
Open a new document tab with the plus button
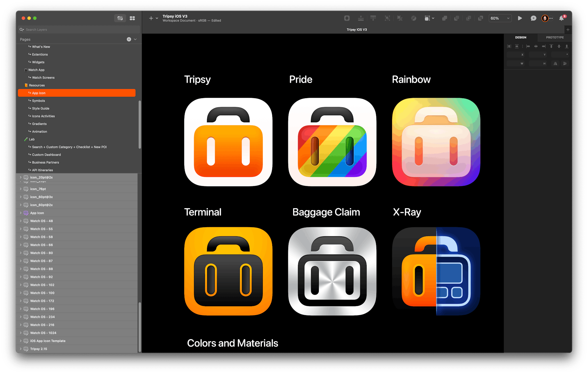(568, 29)
